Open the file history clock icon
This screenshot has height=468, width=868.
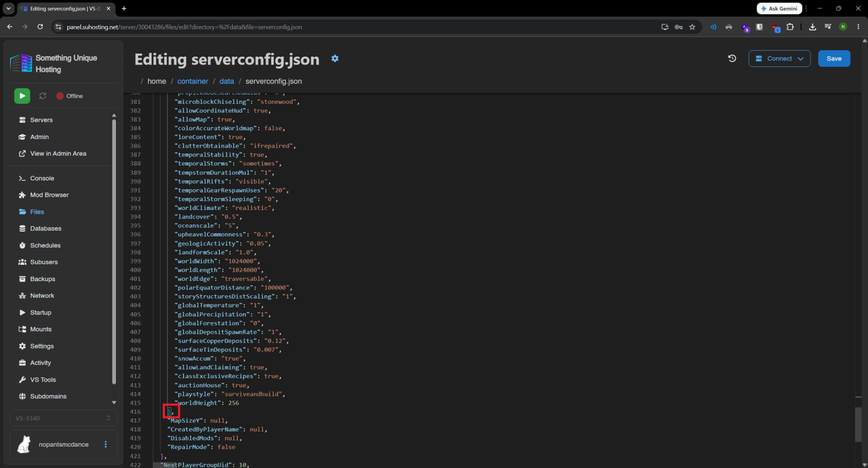click(732, 58)
